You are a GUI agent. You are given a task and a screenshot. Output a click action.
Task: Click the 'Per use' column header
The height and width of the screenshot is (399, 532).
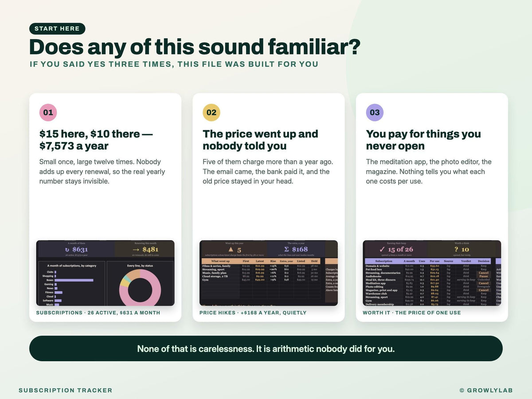[x=434, y=261]
